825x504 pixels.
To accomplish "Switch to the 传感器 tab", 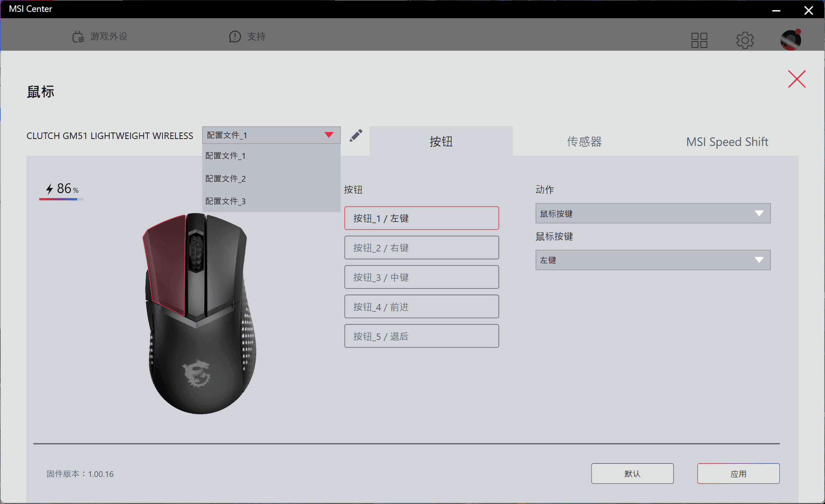I will [584, 141].
